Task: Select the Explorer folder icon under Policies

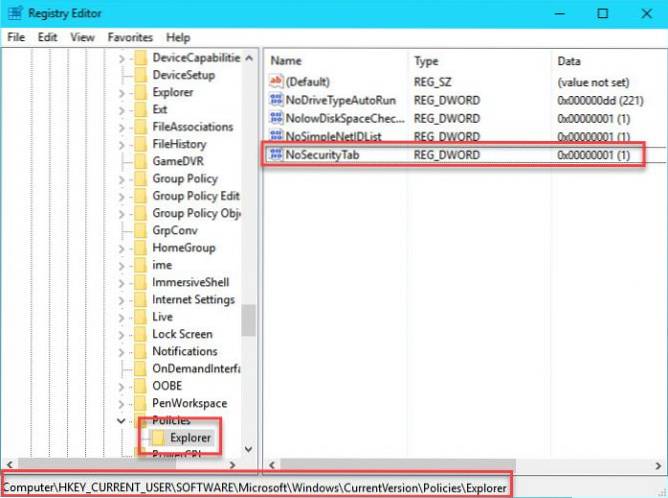Action: 157,437
